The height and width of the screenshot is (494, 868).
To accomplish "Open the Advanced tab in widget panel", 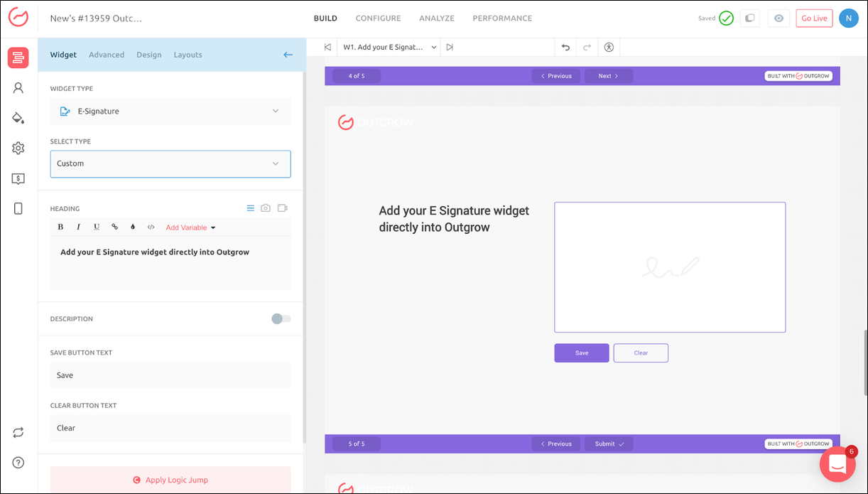I will 107,55.
